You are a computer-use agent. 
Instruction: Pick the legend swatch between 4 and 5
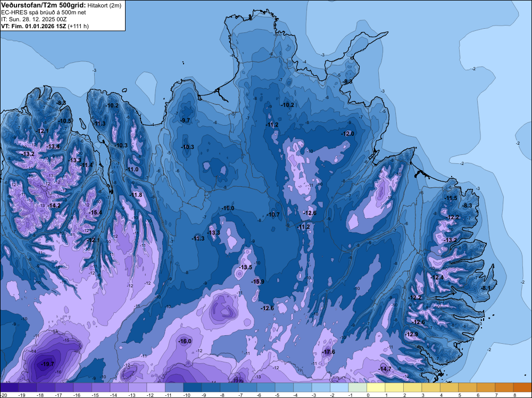click(x=449, y=387)
